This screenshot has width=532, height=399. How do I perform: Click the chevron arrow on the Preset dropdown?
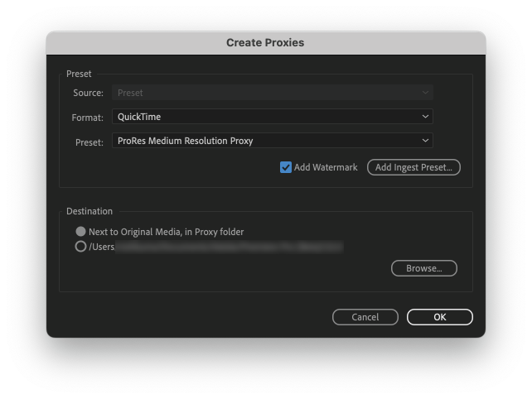[425, 141]
